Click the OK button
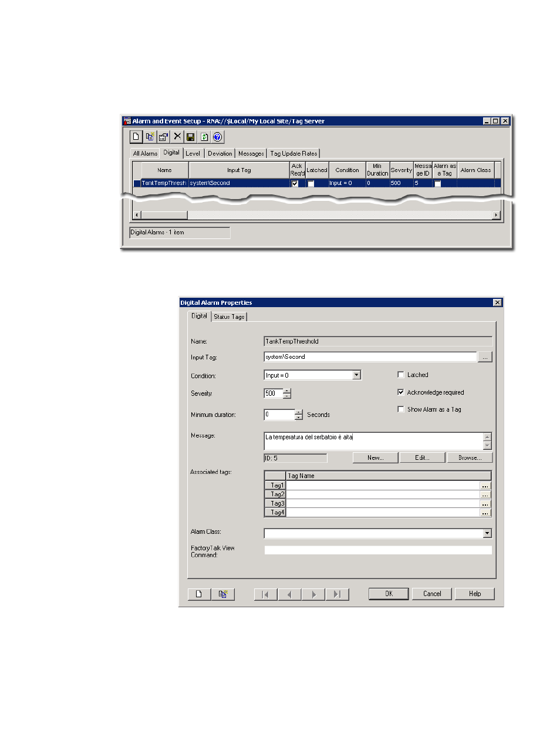 tap(389, 594)
